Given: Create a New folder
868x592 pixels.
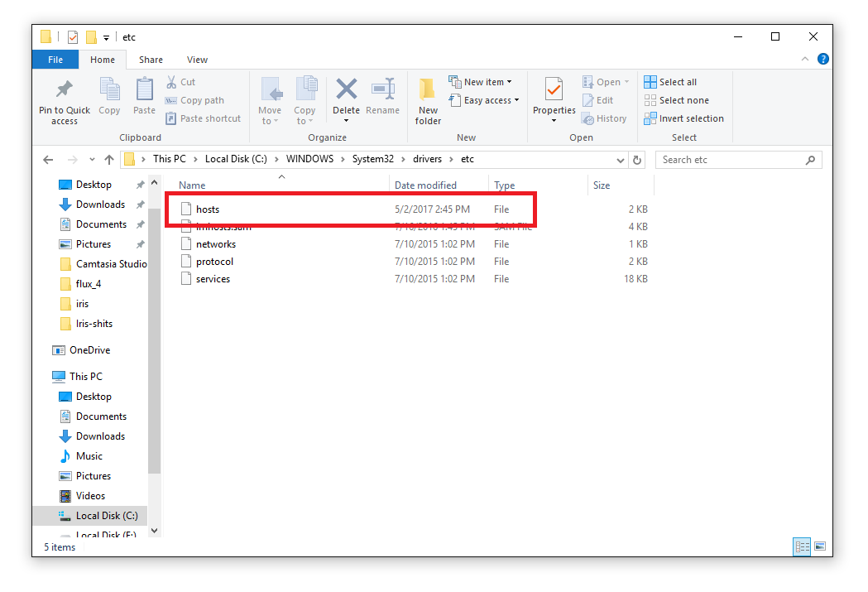Looking at the screenshot, I should click(x=428, y=101).
